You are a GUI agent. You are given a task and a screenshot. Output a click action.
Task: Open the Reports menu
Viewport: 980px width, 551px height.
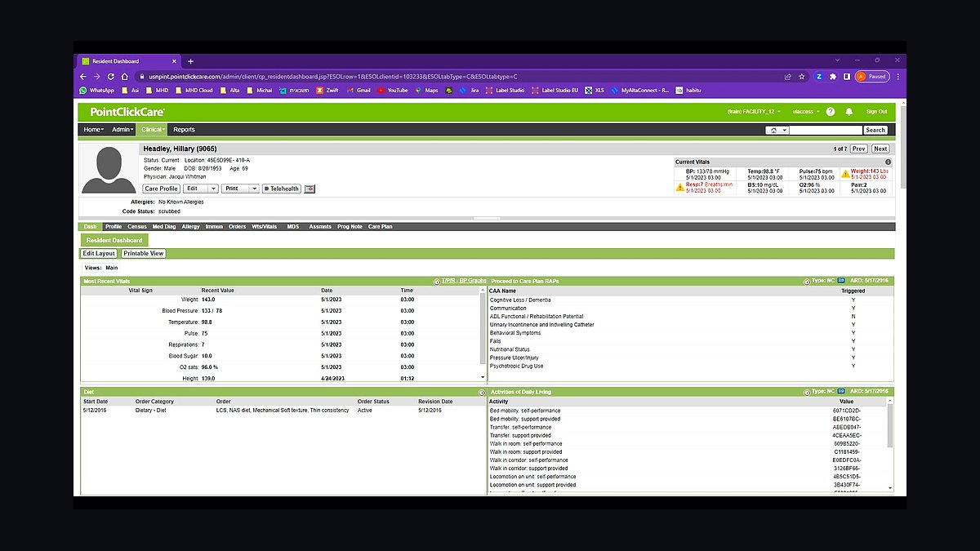point(184,130)
